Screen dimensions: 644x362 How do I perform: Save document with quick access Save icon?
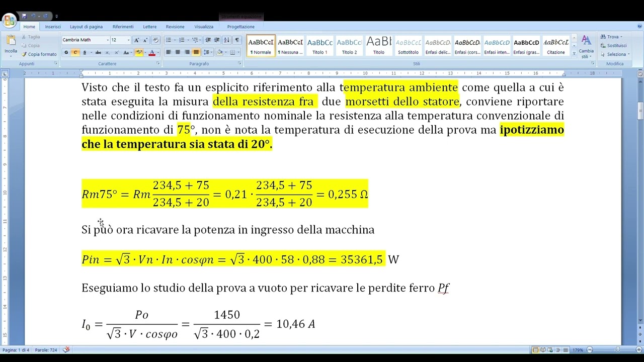point(24,16)
